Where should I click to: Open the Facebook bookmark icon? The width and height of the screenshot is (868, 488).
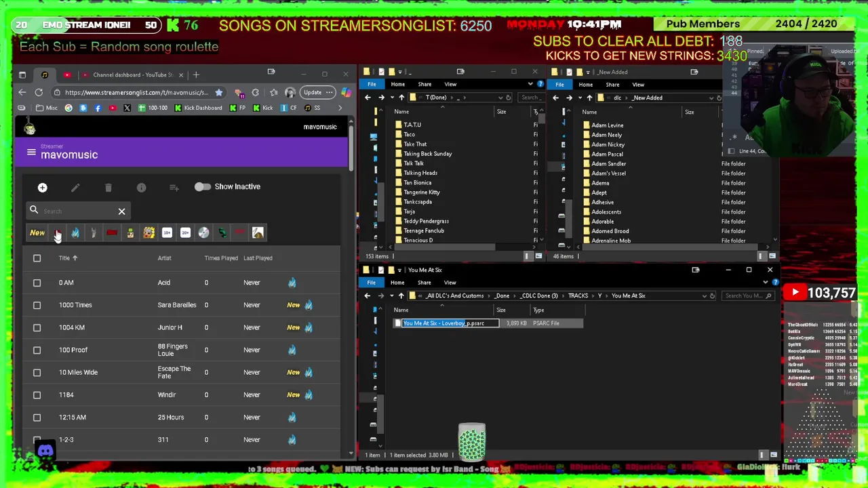tap(98, 108)
